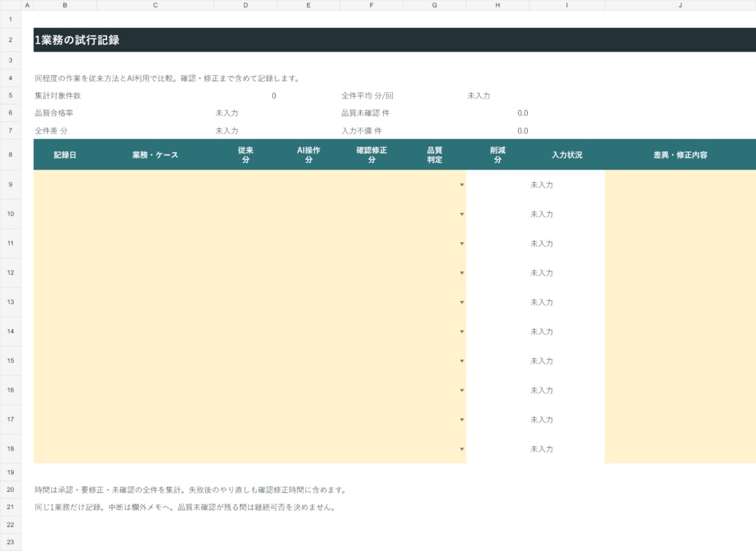This screenshot has height=551, width=756.
Task: Click the note starting 同じ1業務だけ記録
Action: tap(185, 507)
